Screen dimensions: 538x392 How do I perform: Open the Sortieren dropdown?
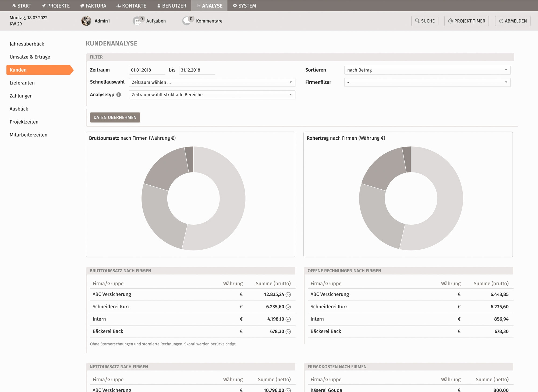pos(427,70)
